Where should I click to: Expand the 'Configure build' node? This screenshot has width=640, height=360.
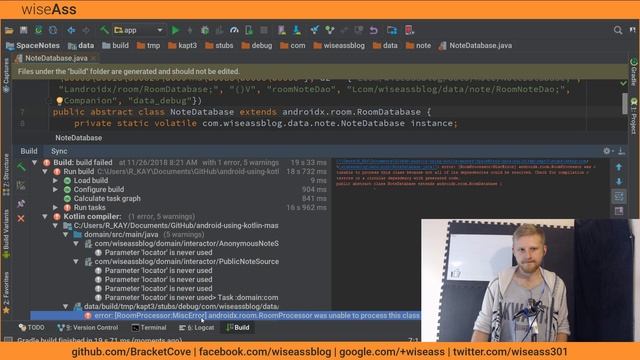pyautogui.click(x=56, y=189)
